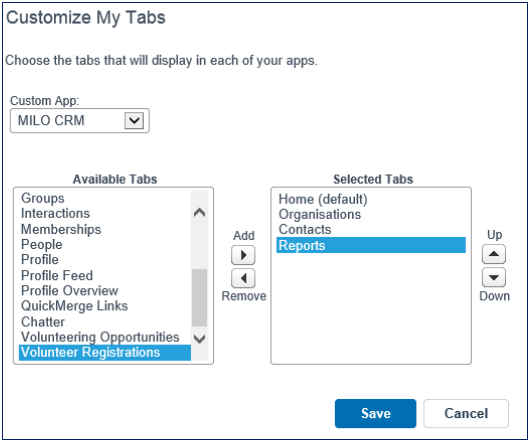The height and width of the screenshot is (443, 530).
Task: Click the Remove left-arrow button
Action: tap(243, 278)
